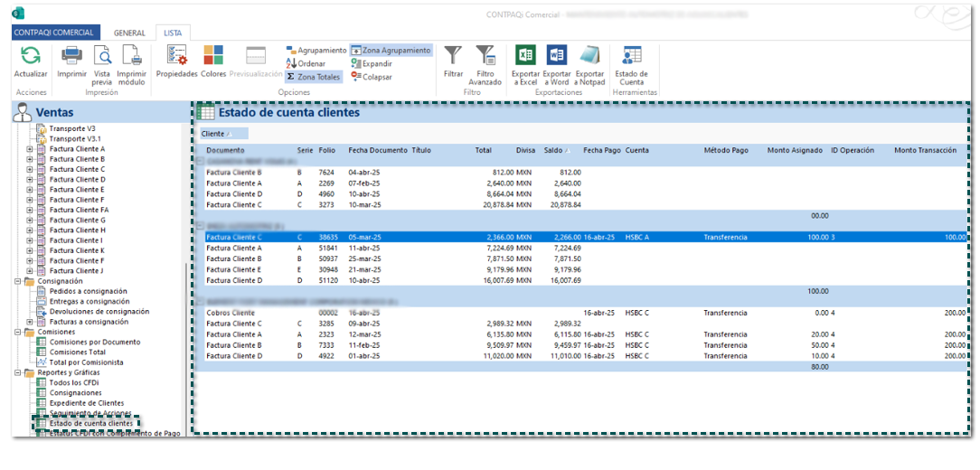Open the Colores palette option

[213, 56]
